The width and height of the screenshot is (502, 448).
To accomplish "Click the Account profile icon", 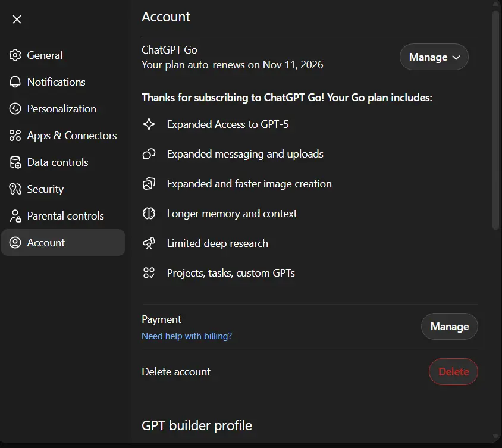I will (15, 242).
